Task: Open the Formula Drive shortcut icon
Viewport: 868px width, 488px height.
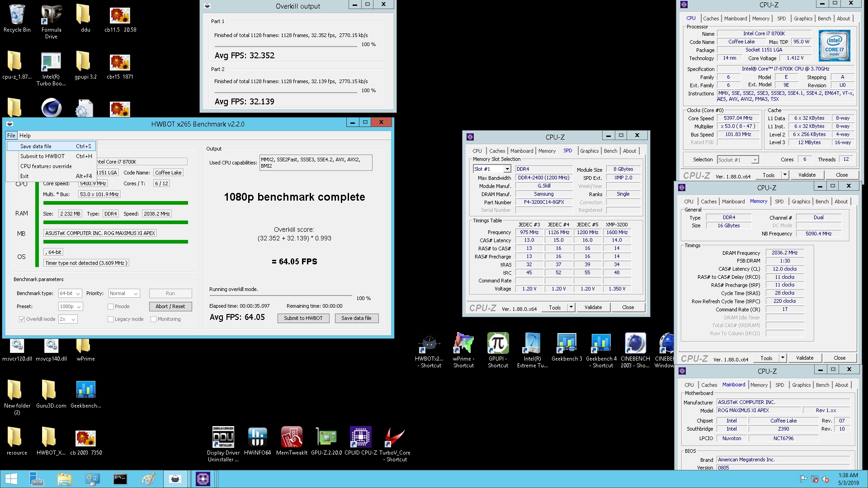Action: 51,21
